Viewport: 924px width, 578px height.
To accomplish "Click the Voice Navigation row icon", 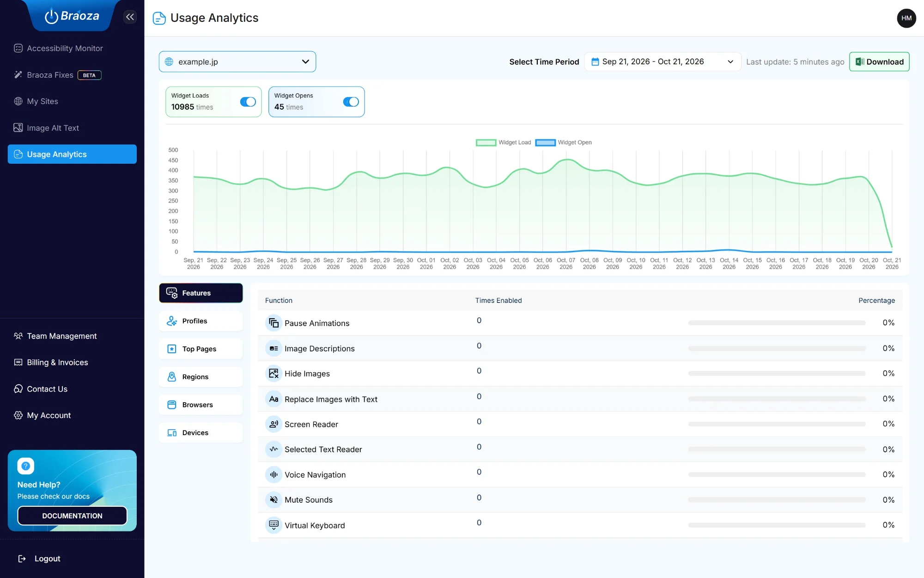I will point(274,474).
